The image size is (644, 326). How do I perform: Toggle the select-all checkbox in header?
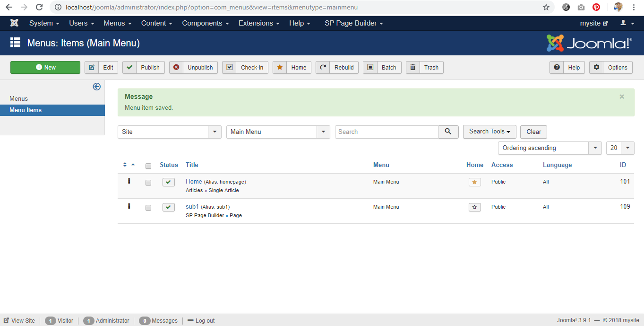coord(148,166)
